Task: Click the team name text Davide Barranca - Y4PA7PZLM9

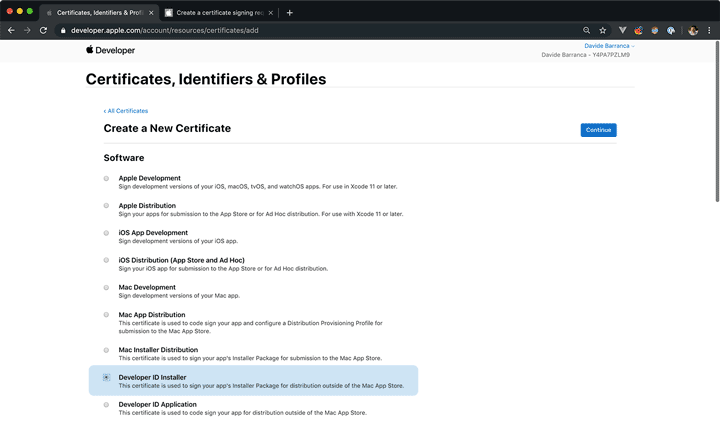Action: pyautogui.click(x=585, y=55)
